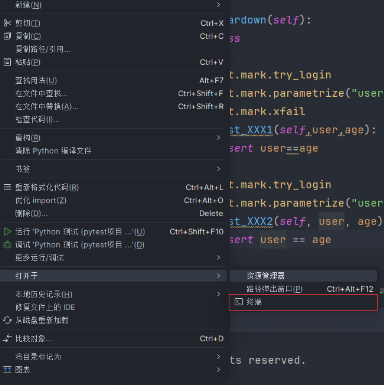The height and width of the screenshot is (385, 384).
Task: Click the diagram icon beside 图表
Action: [x=7, y=369]
